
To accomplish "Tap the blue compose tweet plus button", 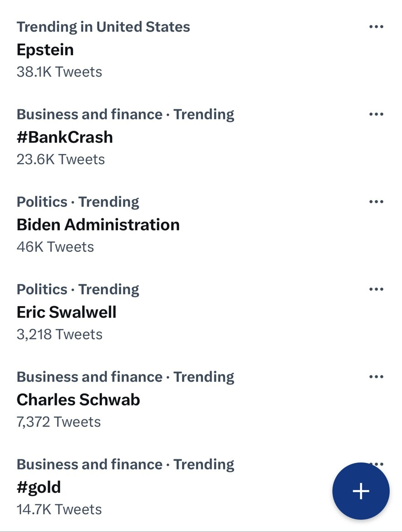I will point(361,491).
